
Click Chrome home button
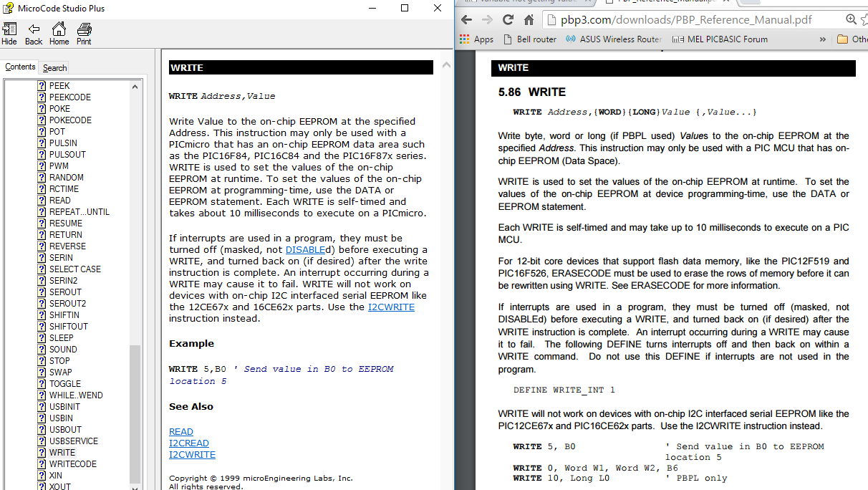(529, 20)
